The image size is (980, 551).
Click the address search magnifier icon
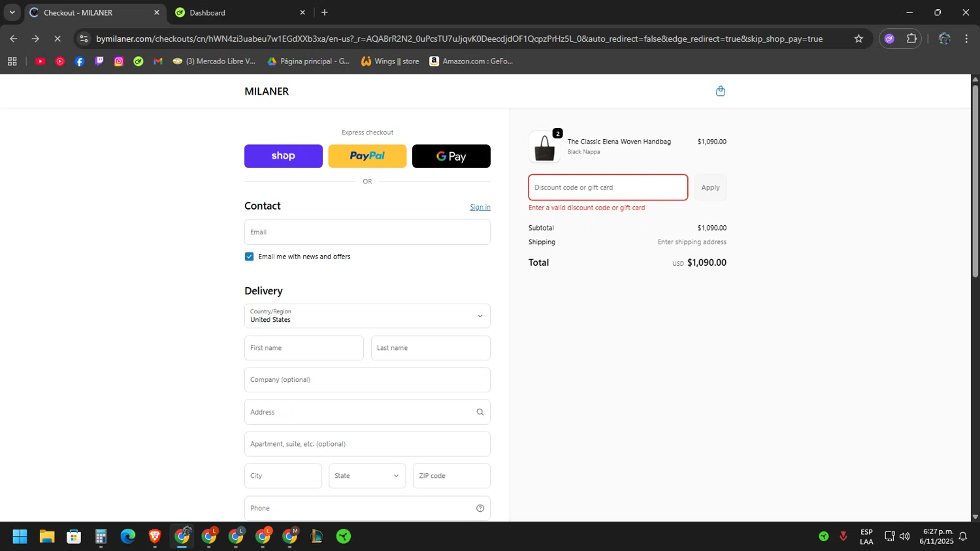point(480,412)
